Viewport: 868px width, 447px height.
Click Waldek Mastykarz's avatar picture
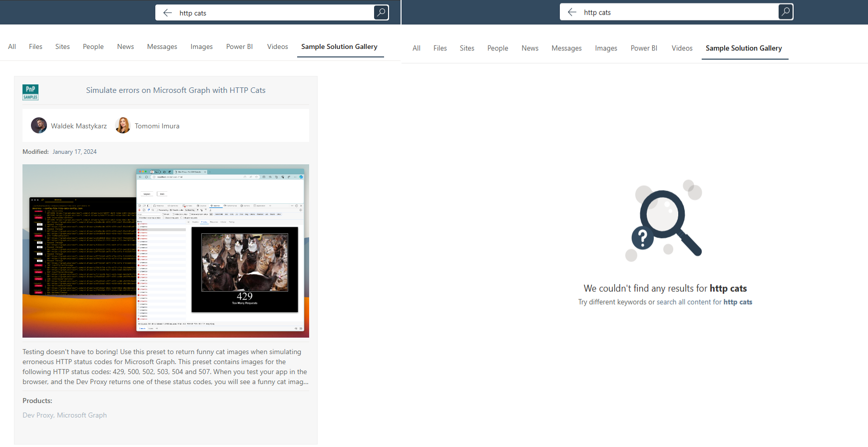coord(39,125)
